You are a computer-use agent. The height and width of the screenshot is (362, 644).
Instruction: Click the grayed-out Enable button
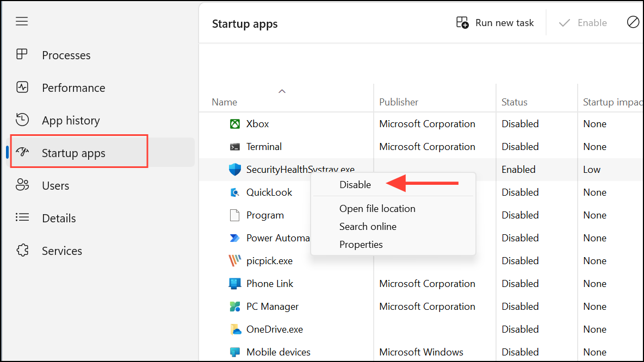(583, 22)
